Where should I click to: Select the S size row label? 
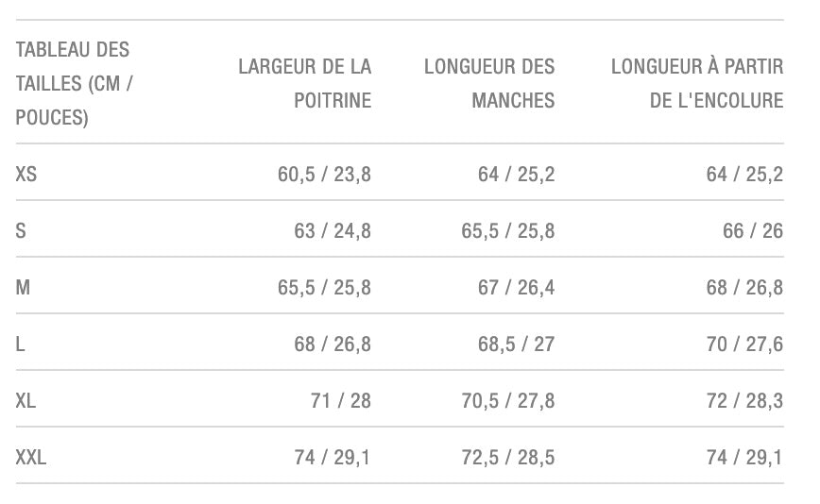point(21,230)
